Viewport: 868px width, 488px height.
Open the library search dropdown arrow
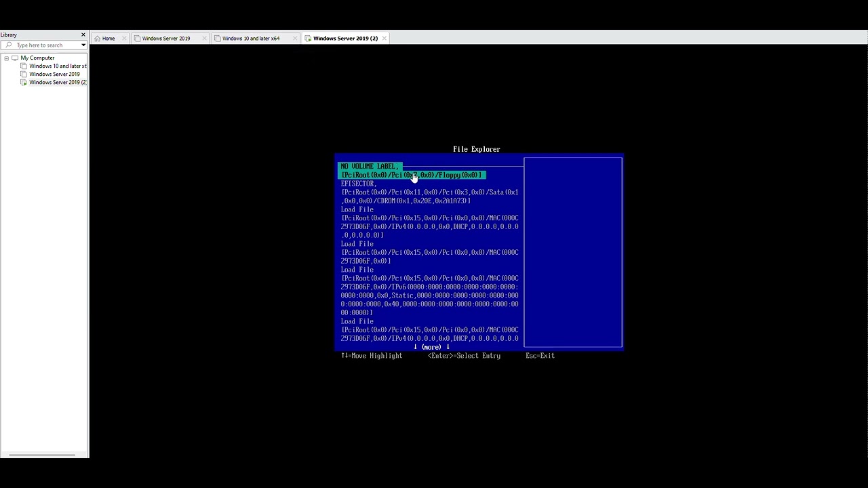(83, 45)
